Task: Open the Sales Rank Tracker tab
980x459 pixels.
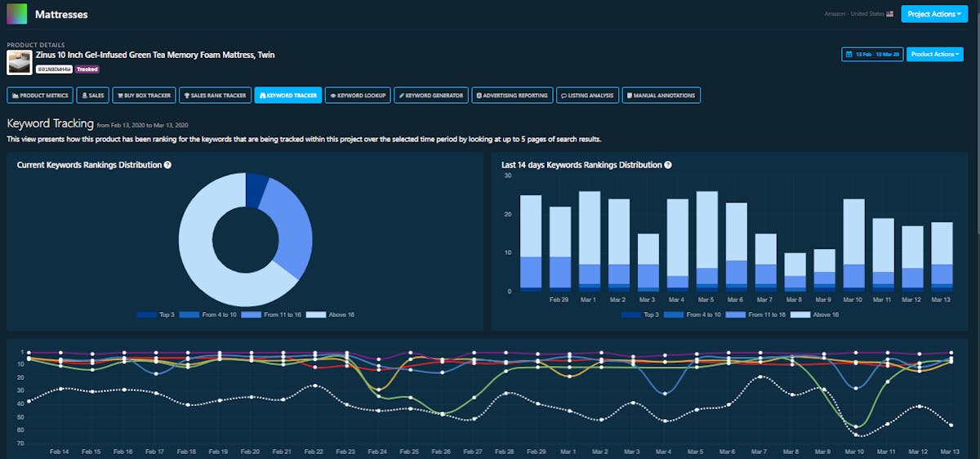Action: tap(214, 96)
